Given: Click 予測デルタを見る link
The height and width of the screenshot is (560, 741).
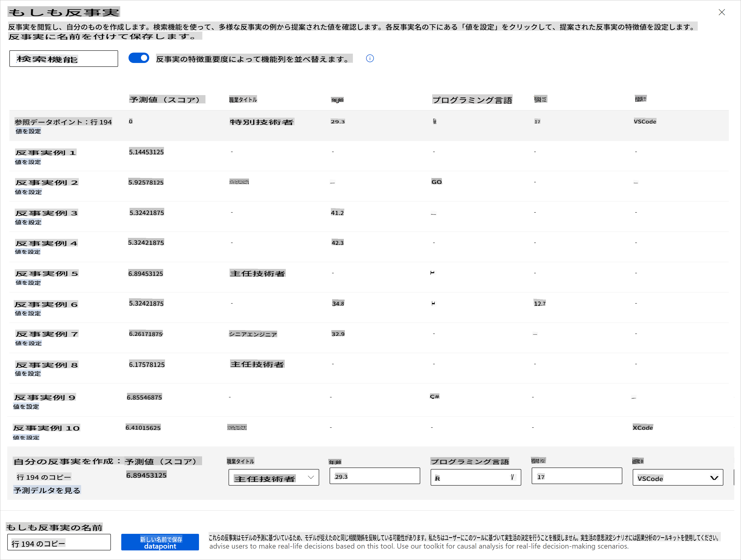Looking at the screenshot, I should [x=47, y=491].
